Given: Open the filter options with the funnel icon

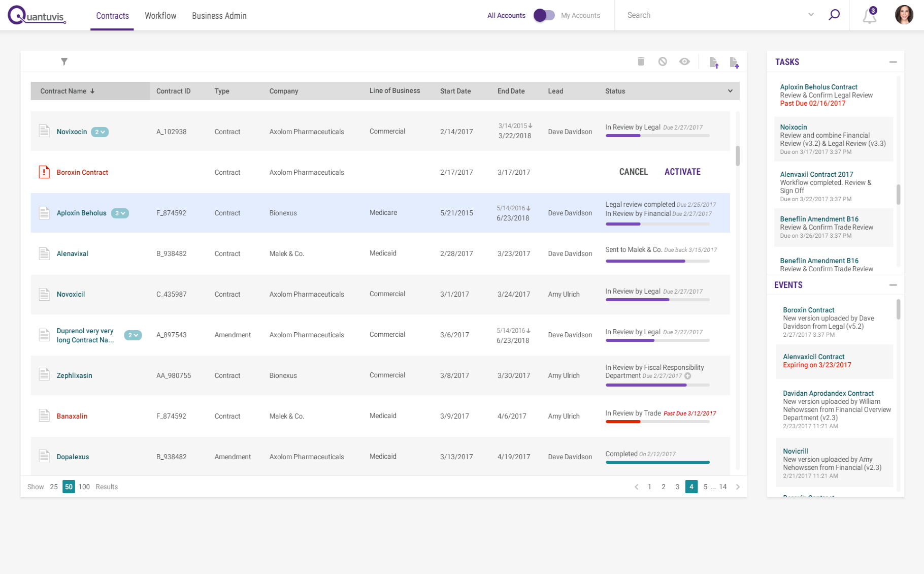Looking at the screenshot, I should pos(64,61).
